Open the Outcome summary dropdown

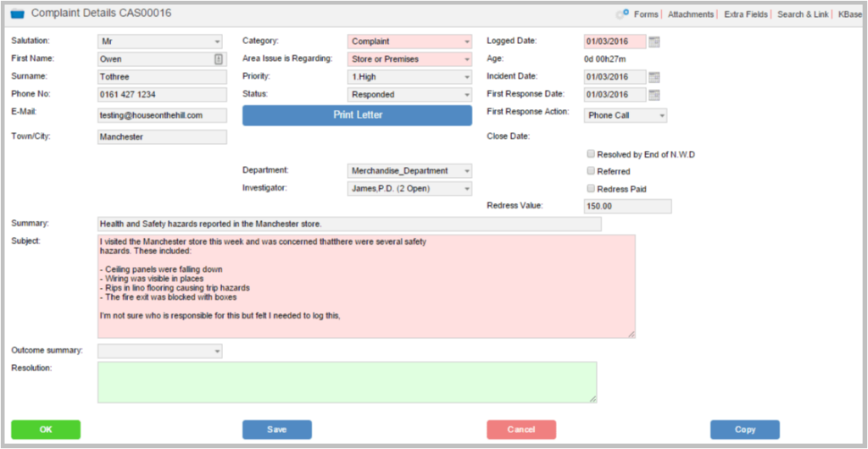pos(160,351)
